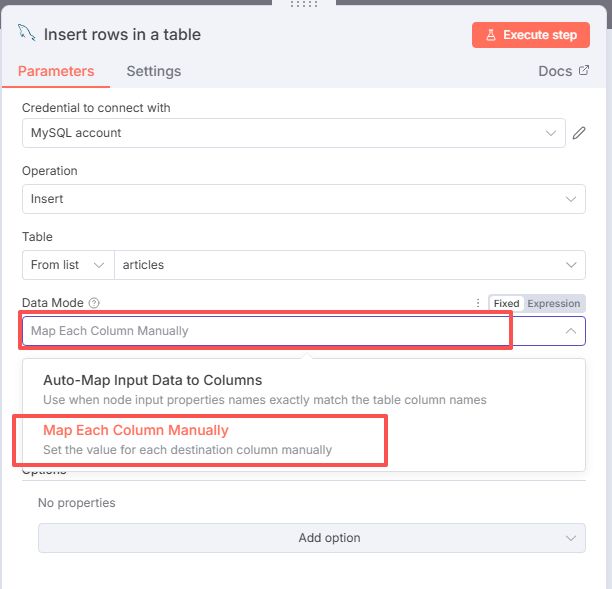Open the Docs link
Viewport: 612px width, 589px height.
click(x=555, y=71)
